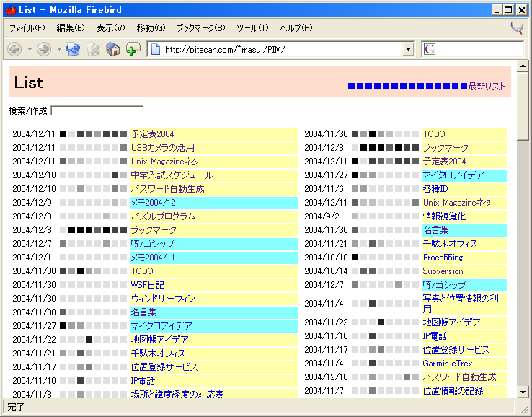Image resolution: width=532 pixels, height=417 pixels.
Task: Click the Stop loading icon
Action: point(93,50)
